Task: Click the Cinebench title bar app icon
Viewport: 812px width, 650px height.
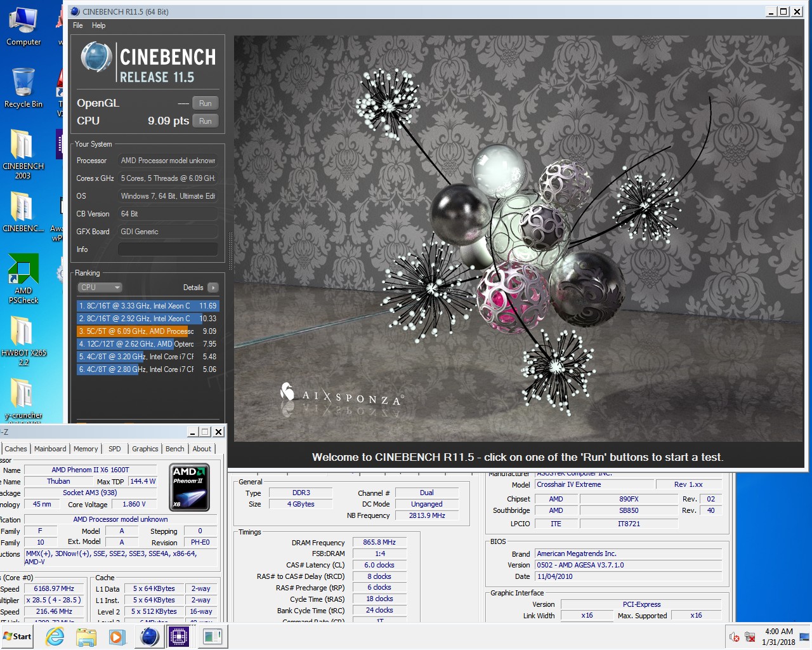Action: pos(75,11)
